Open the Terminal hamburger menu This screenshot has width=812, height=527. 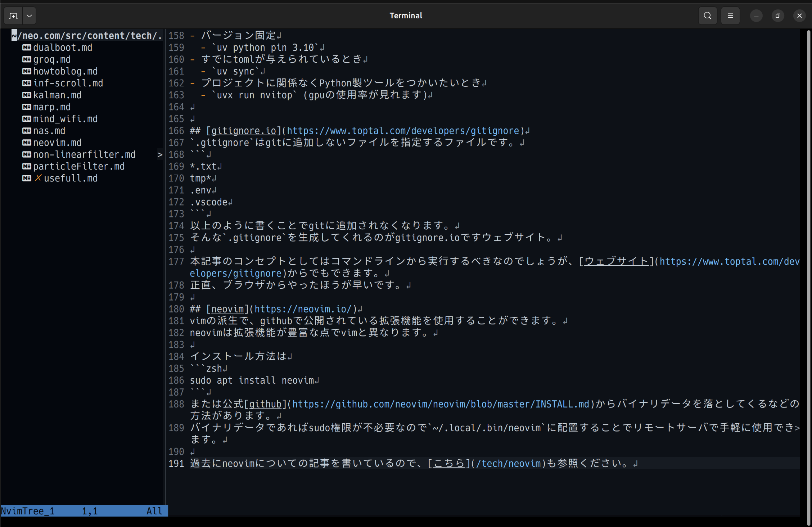(730, 15)
